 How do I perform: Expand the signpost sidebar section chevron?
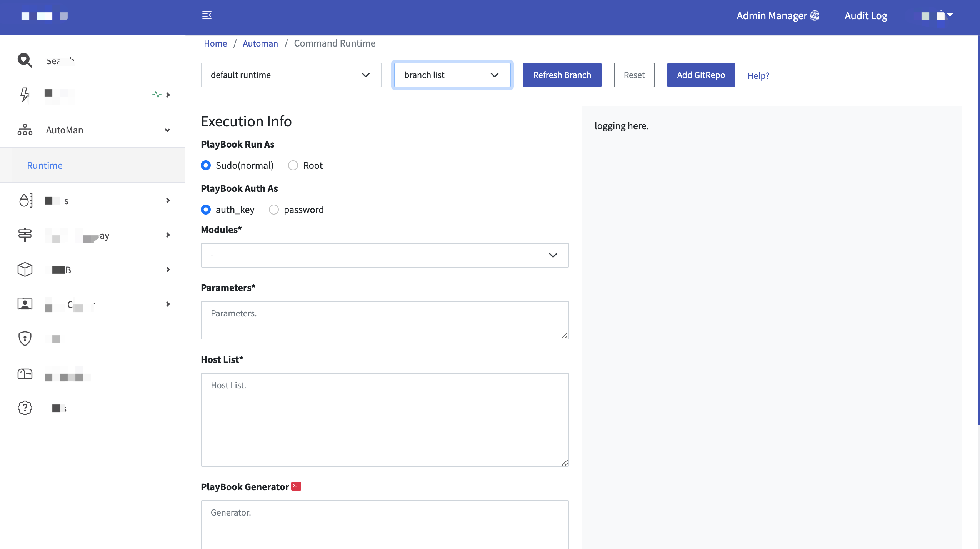(168, 235)
